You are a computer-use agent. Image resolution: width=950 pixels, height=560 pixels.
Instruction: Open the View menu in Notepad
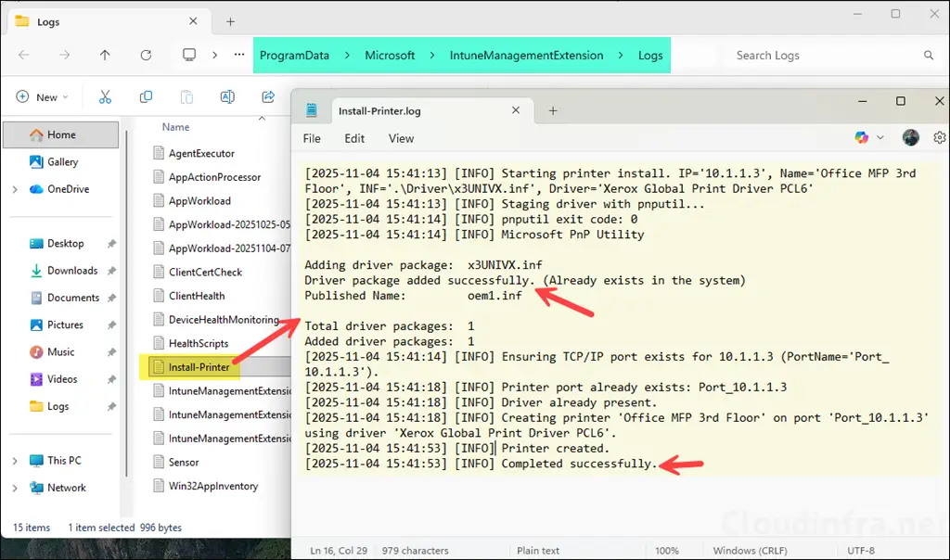coord(401,138)
